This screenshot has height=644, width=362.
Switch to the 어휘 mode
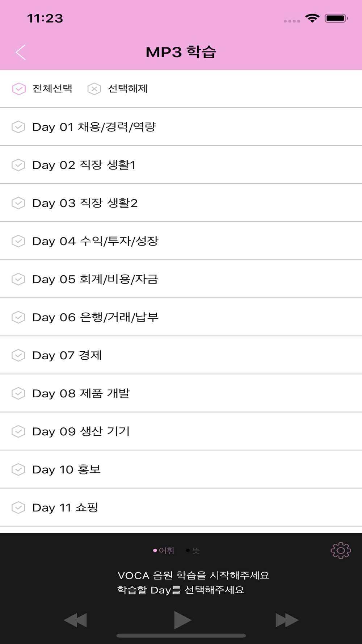pos(164,551)
